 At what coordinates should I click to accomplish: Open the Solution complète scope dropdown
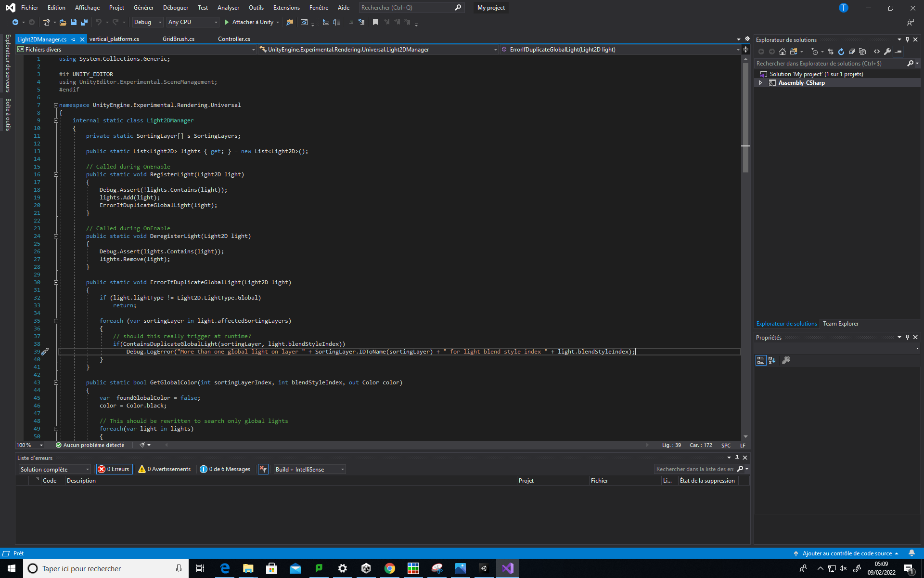coord(55,469)
